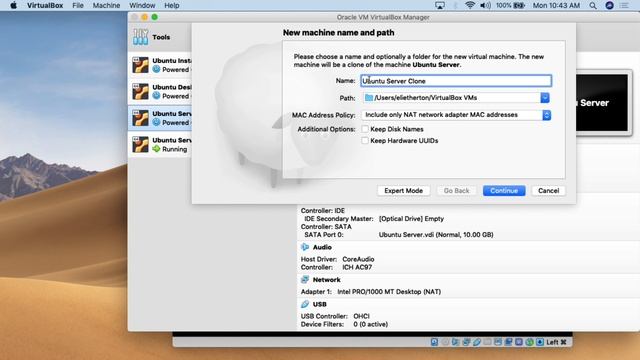Click '[Optical Drive] Empty' entry

[411, 219]
